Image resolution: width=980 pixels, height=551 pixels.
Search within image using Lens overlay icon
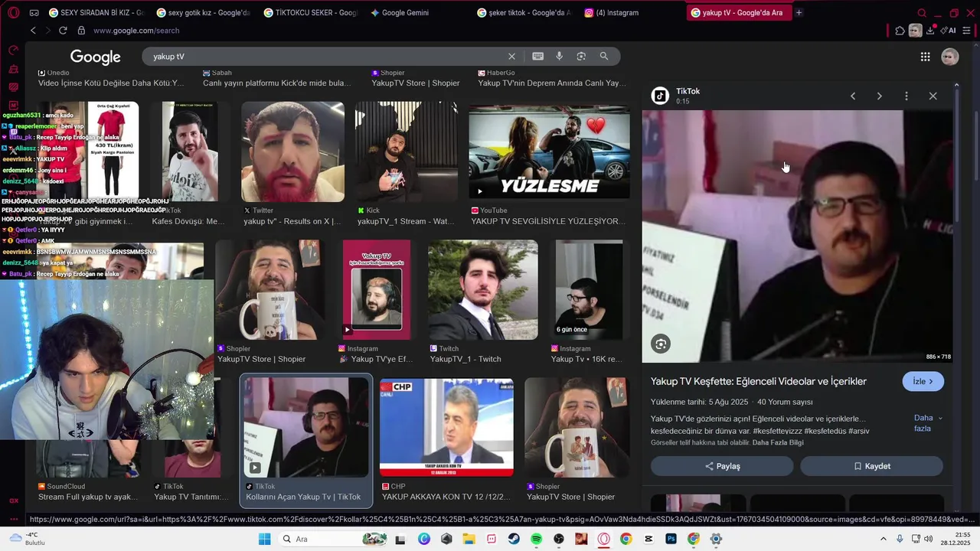(x=661, y=344)
